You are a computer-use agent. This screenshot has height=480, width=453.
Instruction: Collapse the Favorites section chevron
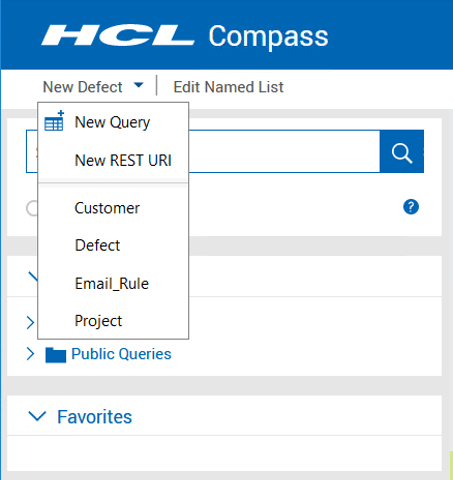coord(37,416)
